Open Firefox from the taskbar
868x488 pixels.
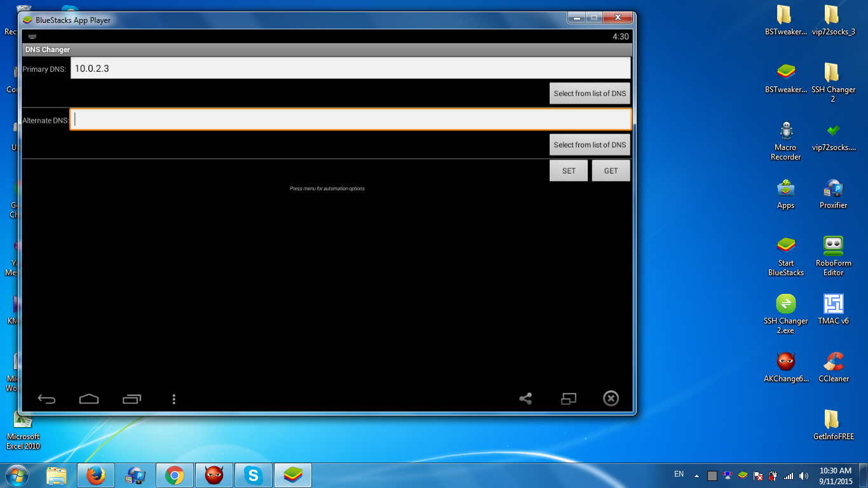[95, 475]
